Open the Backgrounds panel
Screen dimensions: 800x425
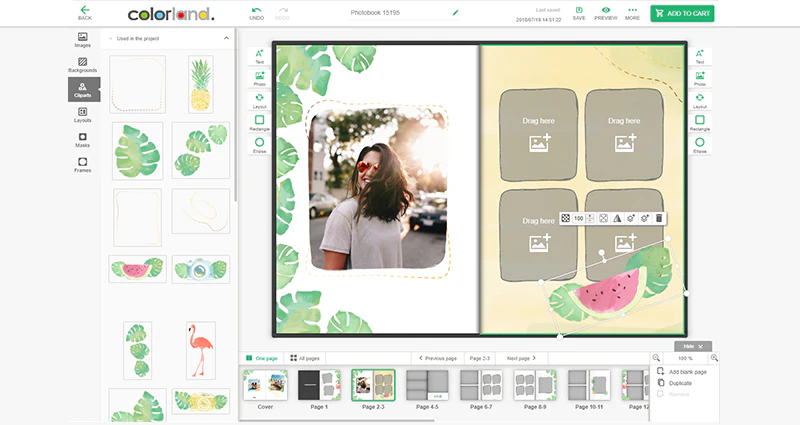[x=82, y=65]
